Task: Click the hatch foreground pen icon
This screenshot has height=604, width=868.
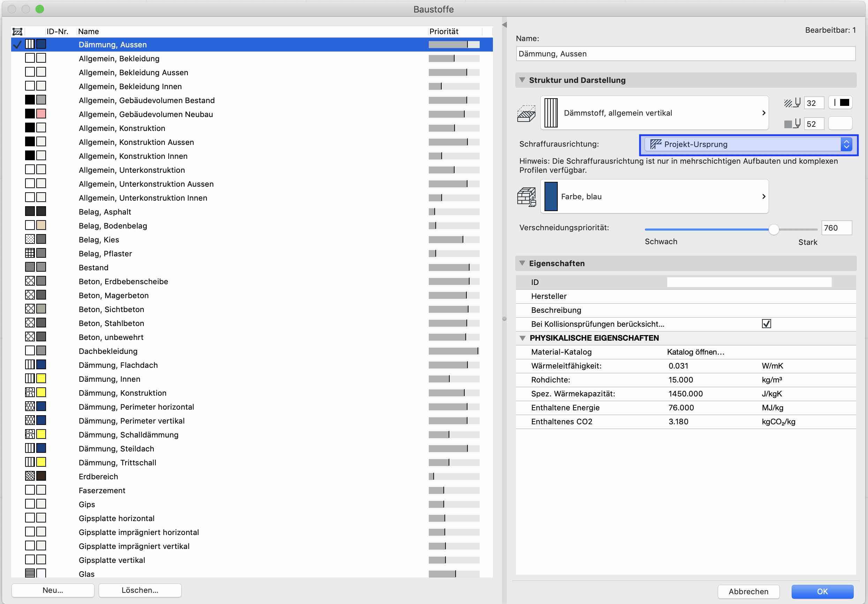Action: pos(792,103)
